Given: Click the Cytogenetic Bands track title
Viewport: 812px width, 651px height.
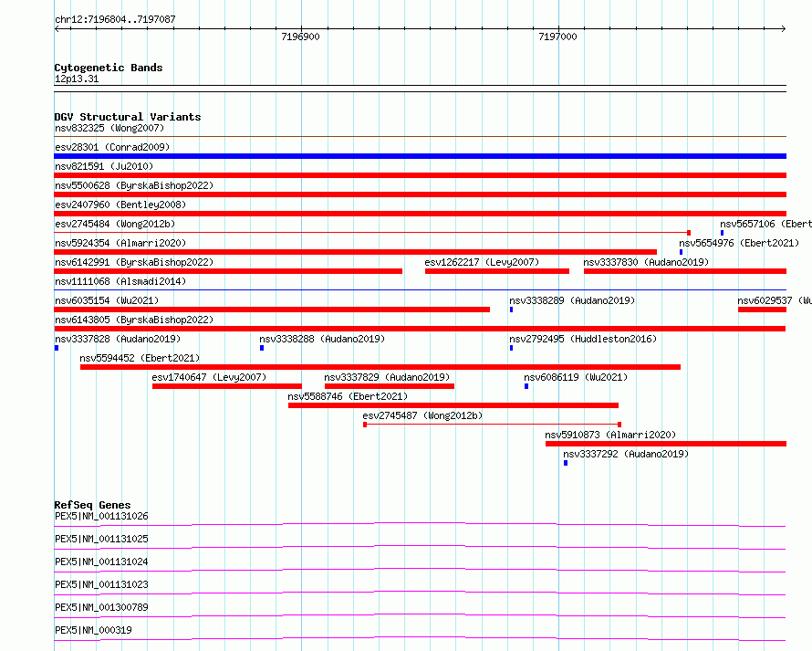Looking at the screenshot, I should [x=109, y=68].
